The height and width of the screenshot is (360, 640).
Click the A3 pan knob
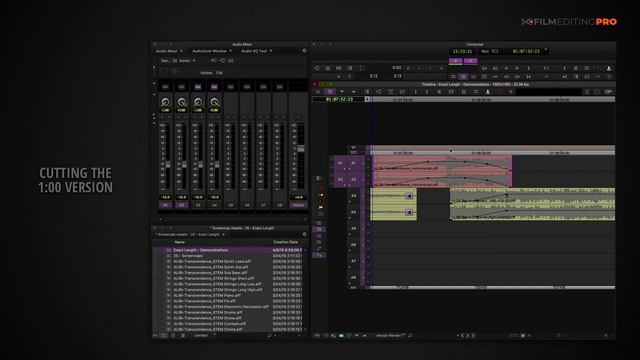[198, 102]
